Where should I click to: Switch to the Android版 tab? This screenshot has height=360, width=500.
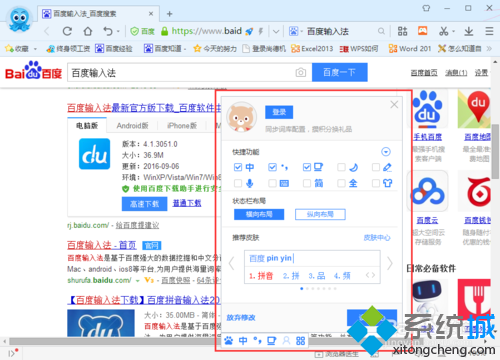[x=132, y=126]
